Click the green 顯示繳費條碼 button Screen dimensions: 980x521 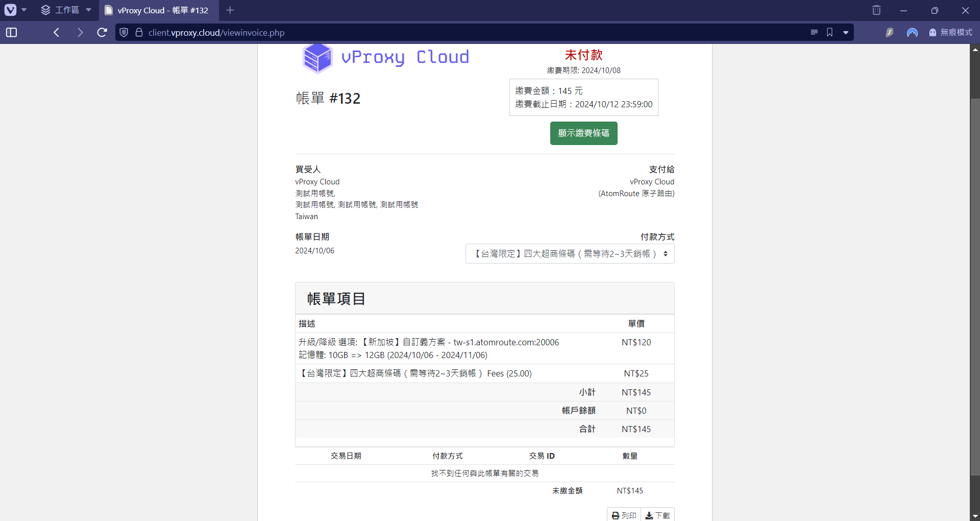tap(583, 133)
